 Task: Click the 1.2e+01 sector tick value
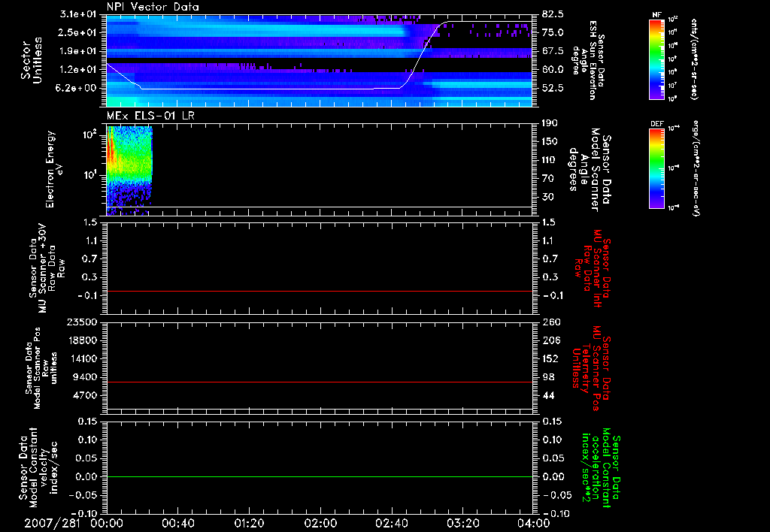(x=77, y=70)
